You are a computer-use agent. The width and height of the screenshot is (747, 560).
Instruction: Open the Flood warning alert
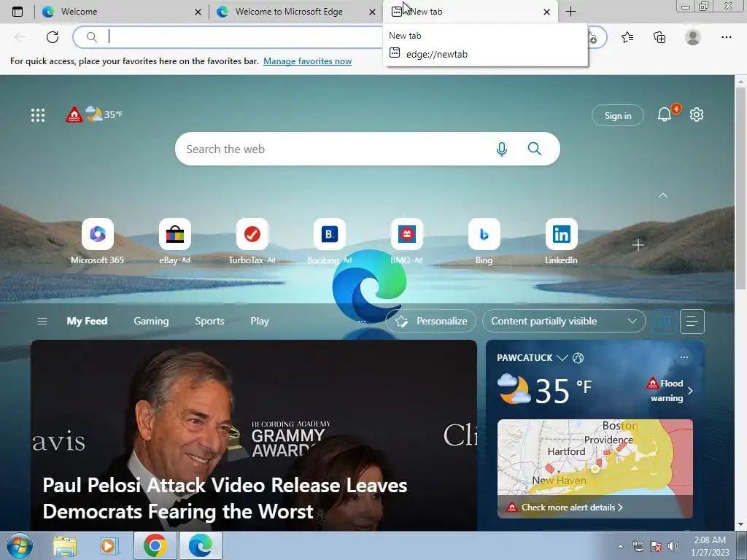[670, 391]
